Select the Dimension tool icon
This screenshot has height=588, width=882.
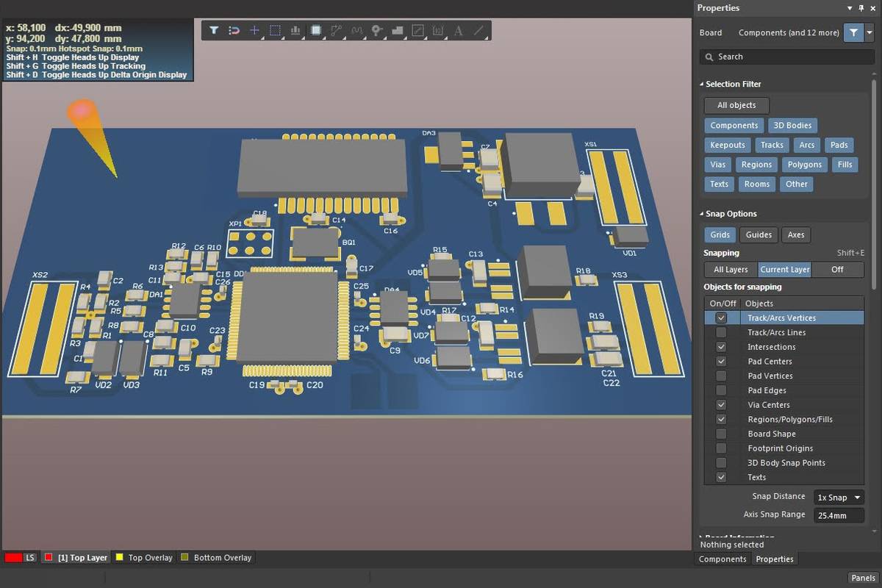click(x=439, y=31)
